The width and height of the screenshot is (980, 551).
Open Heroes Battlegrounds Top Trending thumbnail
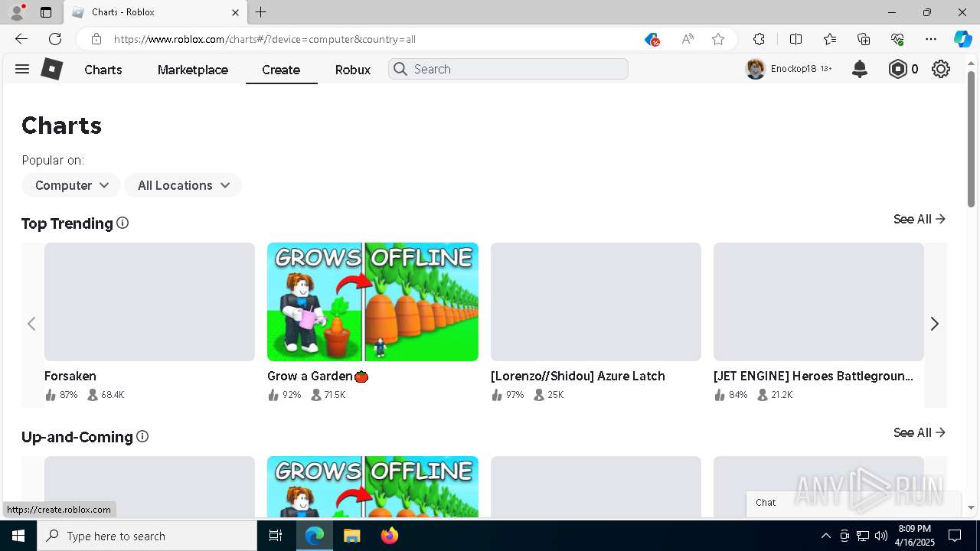click(x=818, y=302)
